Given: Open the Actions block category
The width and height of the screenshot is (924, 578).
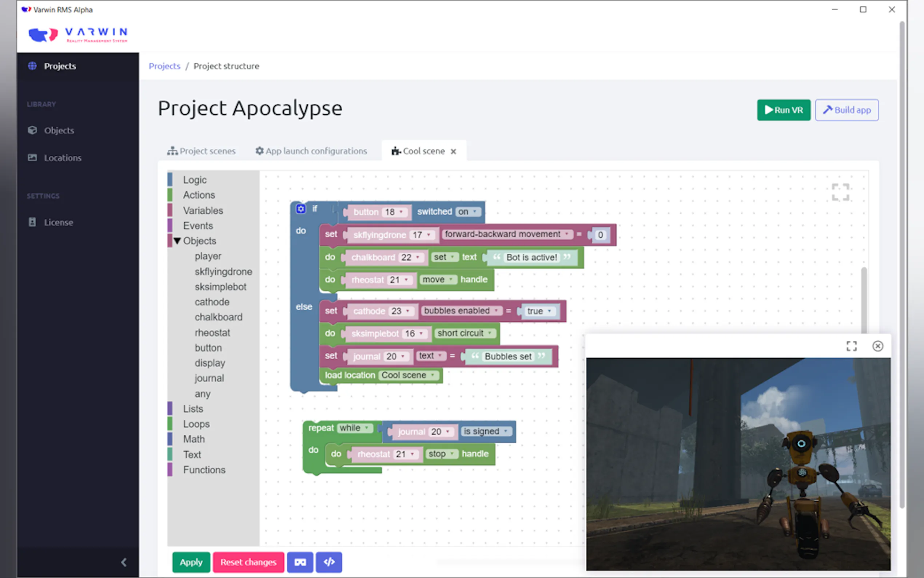Looking at the screenshot, I should tap(199, 195).
